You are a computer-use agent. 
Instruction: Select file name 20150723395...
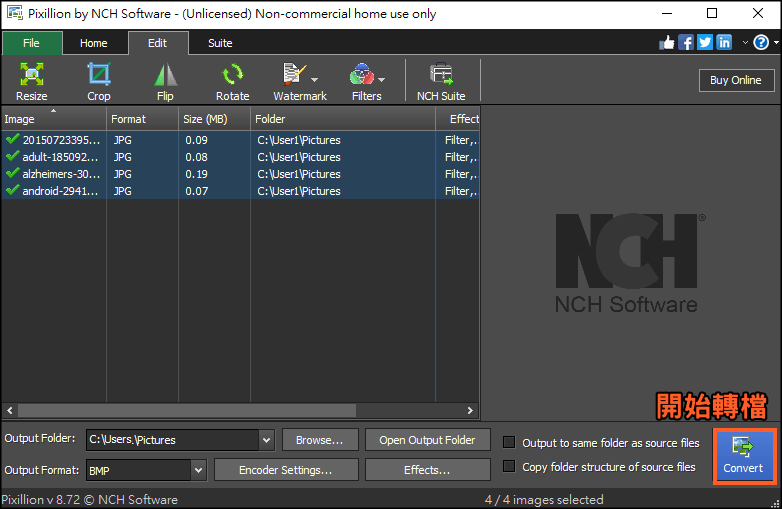[x=61, y=140]
